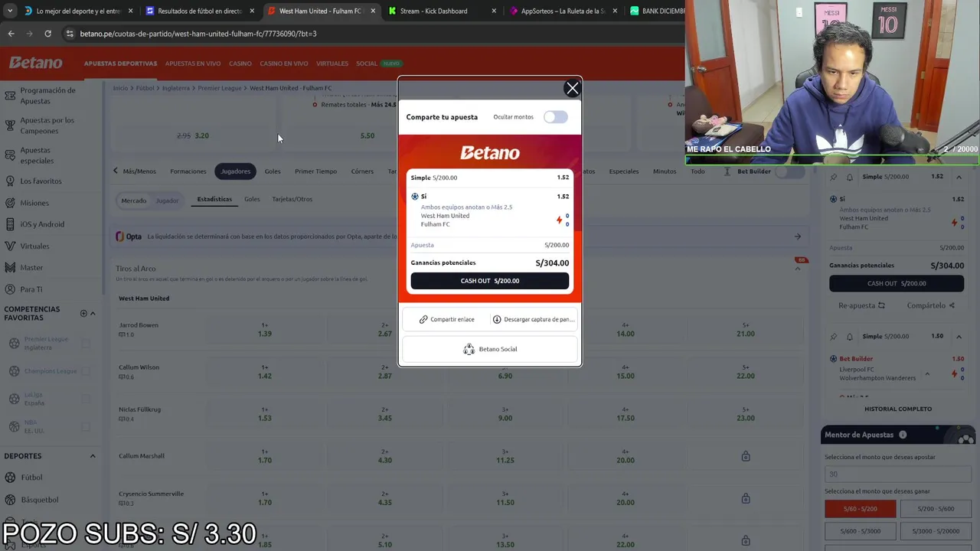Click the Inglaterra breadcrumb link
Screen dimensions: 980x551
(x=176, y=88)
